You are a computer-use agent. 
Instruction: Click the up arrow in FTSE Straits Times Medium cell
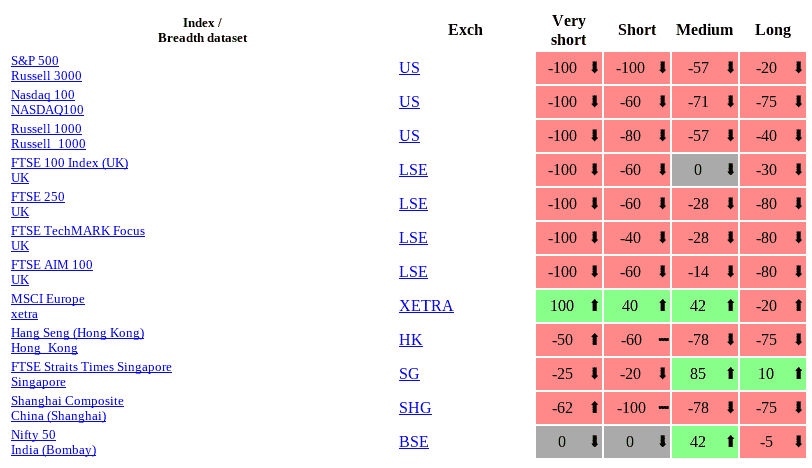(x=730, y=374)
